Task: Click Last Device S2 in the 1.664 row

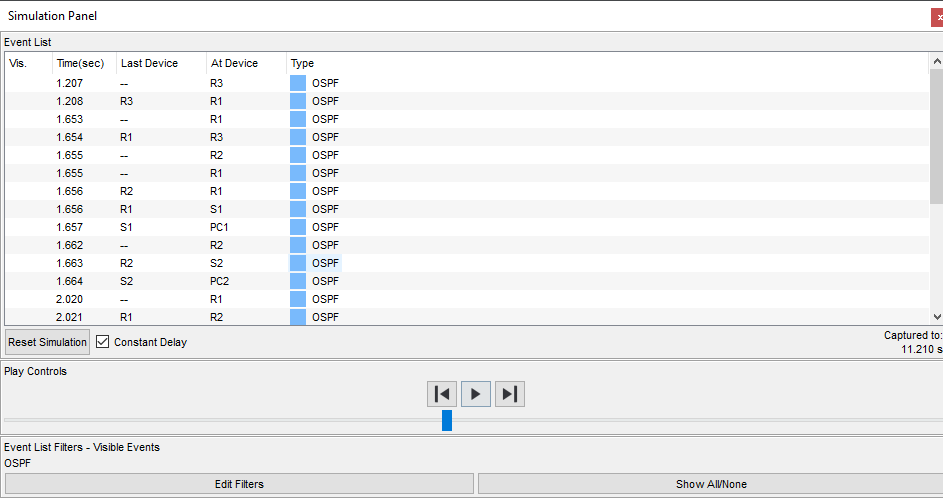Action: pyautogui.click(x=126, y=281)
